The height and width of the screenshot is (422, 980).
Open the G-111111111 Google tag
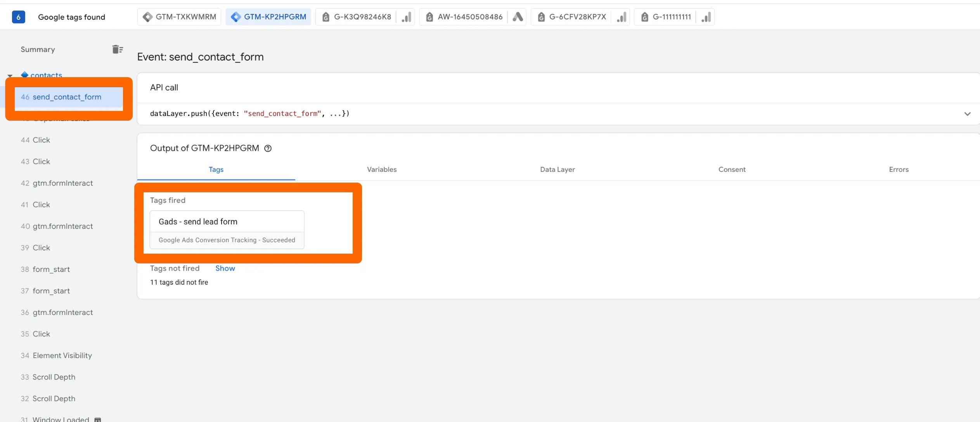pyautogui.click(x=666, y=17)
